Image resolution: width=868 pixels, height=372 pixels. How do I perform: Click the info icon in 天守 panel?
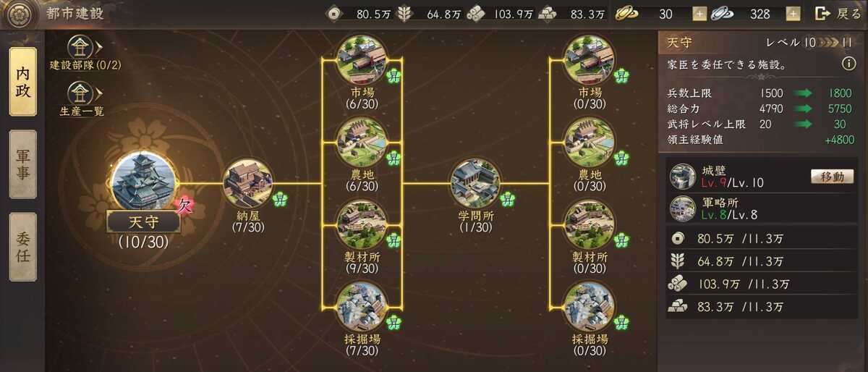(x=848, y=64)
